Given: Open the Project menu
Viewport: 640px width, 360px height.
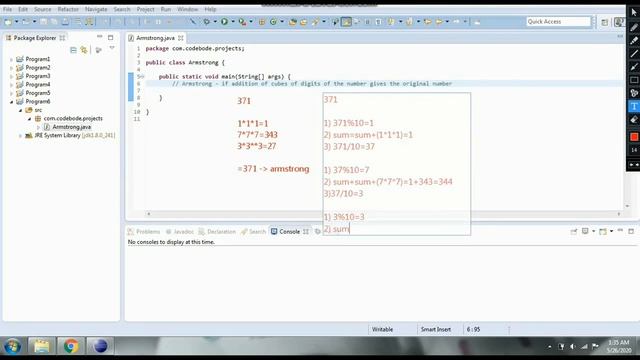Looking at the screenshot, I should 145,9.
